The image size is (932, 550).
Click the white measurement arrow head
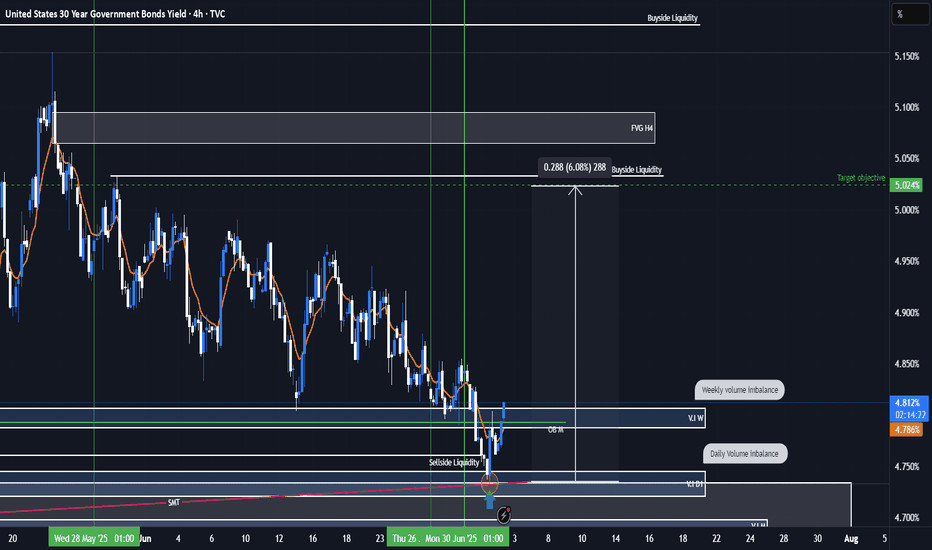click(575, 187)
